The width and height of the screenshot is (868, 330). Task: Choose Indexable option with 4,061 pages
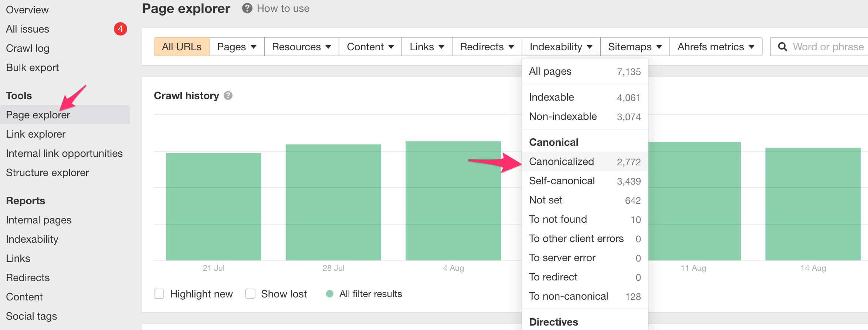pyautogui.click(x=585, y=97)
